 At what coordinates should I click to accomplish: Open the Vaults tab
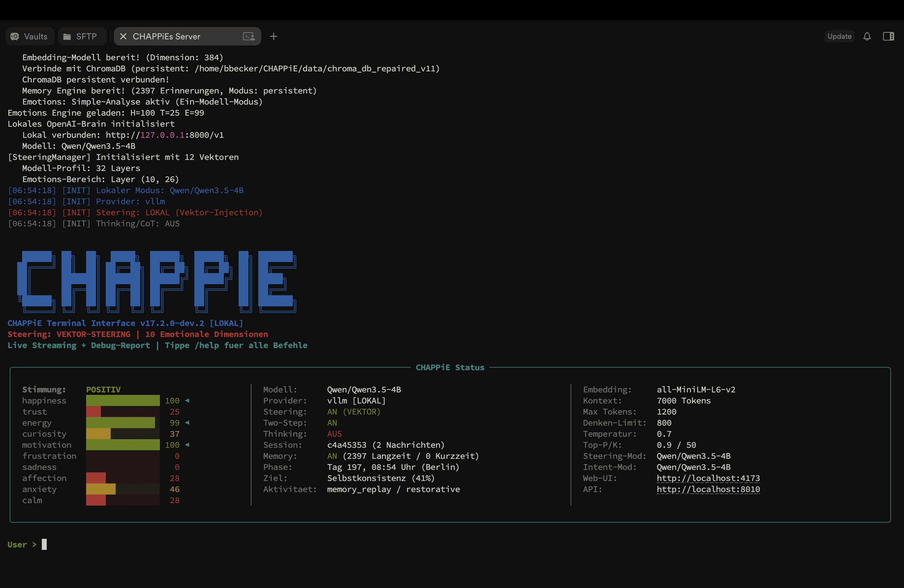(30, 37)
